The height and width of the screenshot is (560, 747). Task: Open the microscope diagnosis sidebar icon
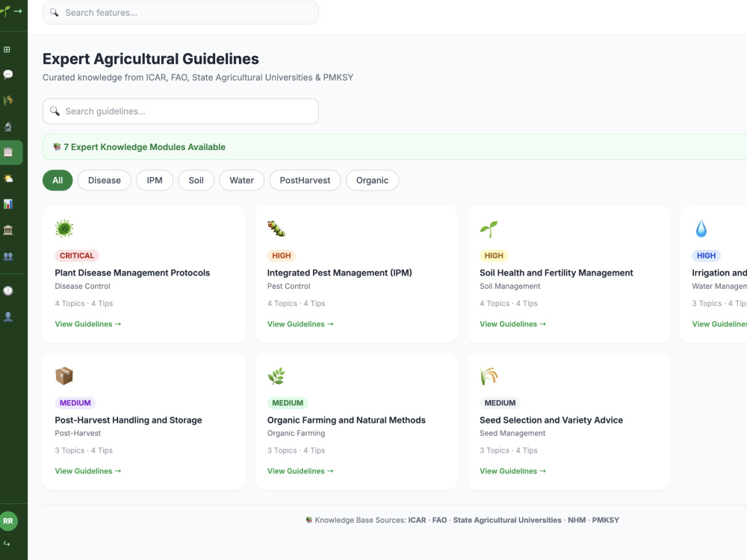coord(7,126)
